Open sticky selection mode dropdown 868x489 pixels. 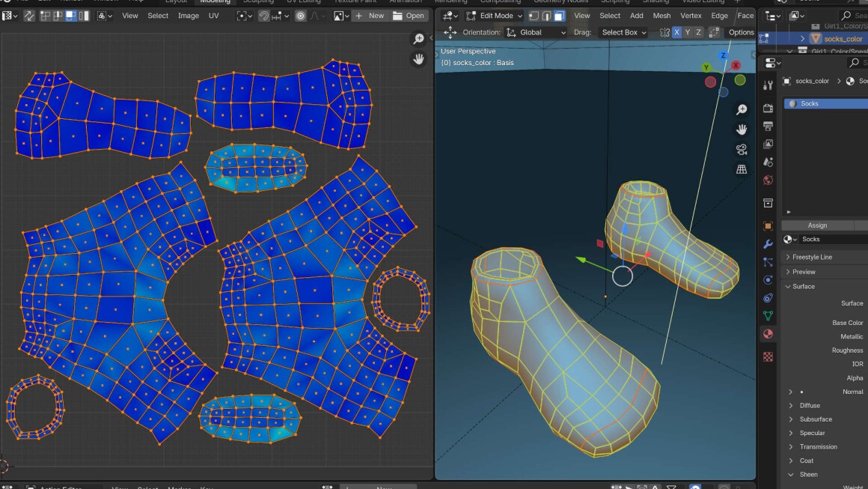[105, 16]
